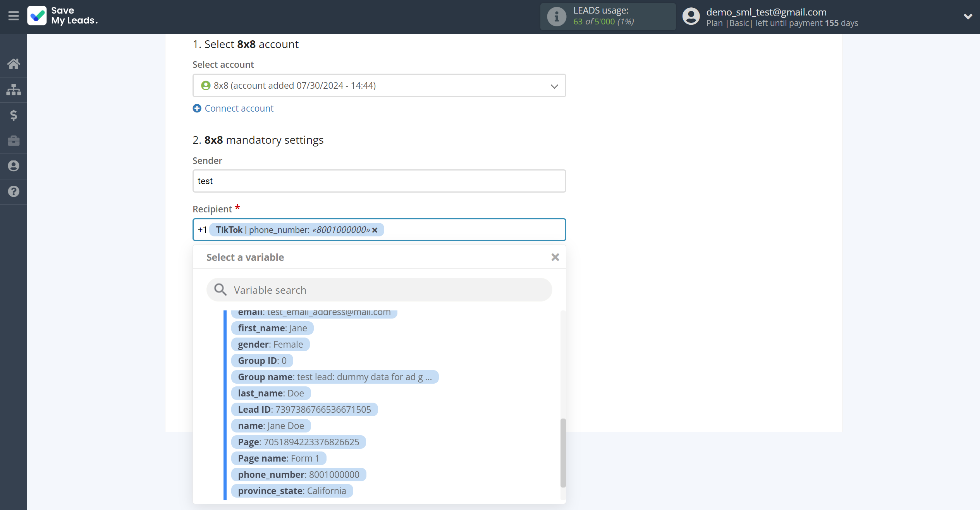This screenshot has width=980, height=510.
Task: Go to the Home dashboard icon
Action: click(14, 64)
